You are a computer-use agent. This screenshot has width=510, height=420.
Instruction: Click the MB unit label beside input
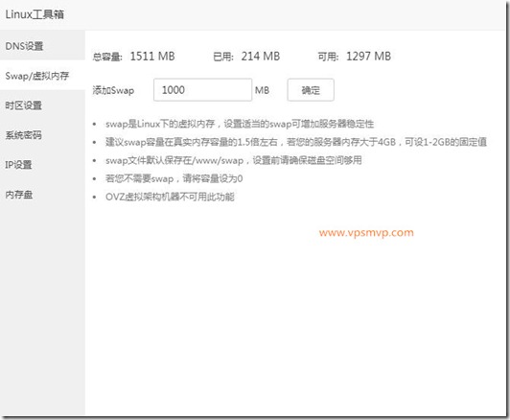coord(262,90)
